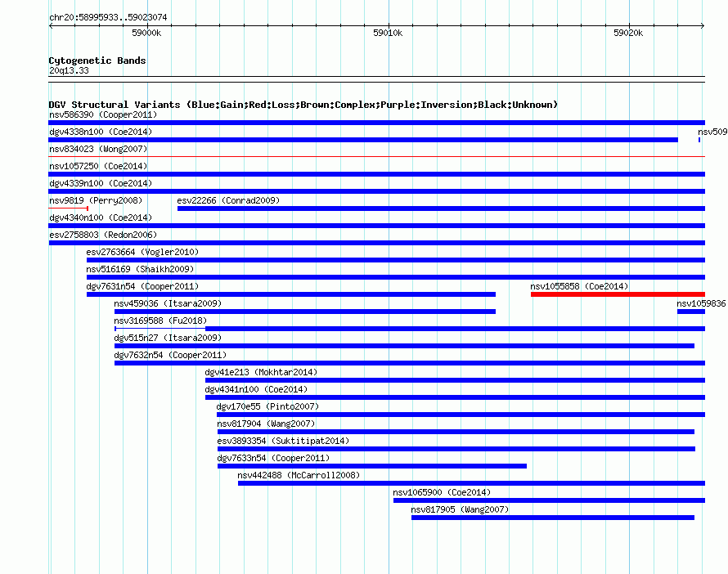
Task: Open dgv4341n100 (Coe2014) variant
Action: pyautogui.click(x=256, y=389)
